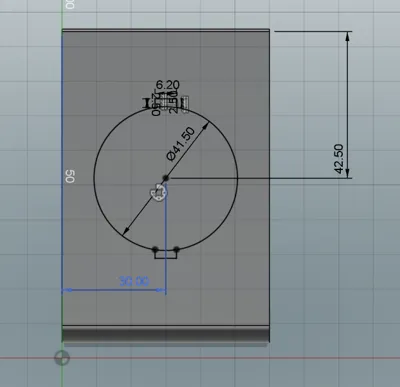Click the lower-left arrowhead of the diameter dimension
The width and height of the screenshot is (400, 387).
(126, 231)
